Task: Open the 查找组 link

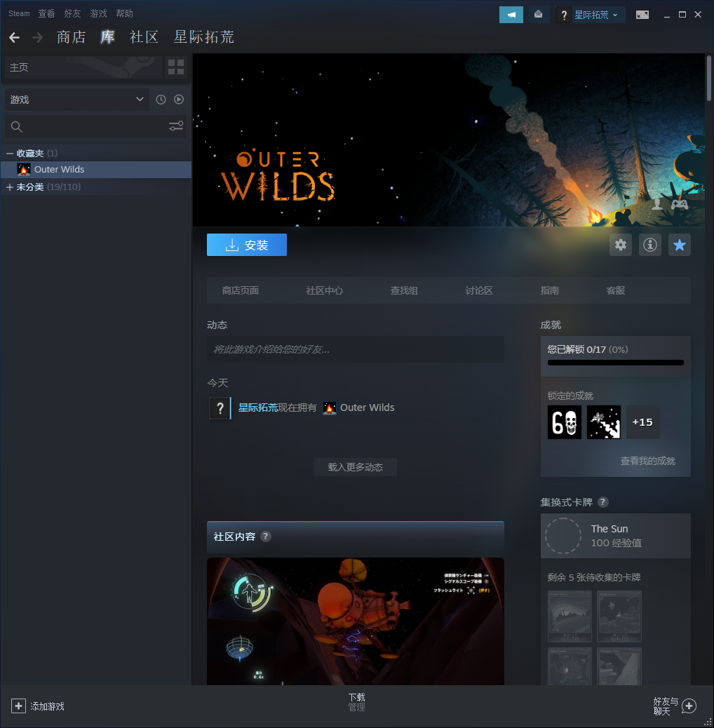Action: click(x=405, y=290)
